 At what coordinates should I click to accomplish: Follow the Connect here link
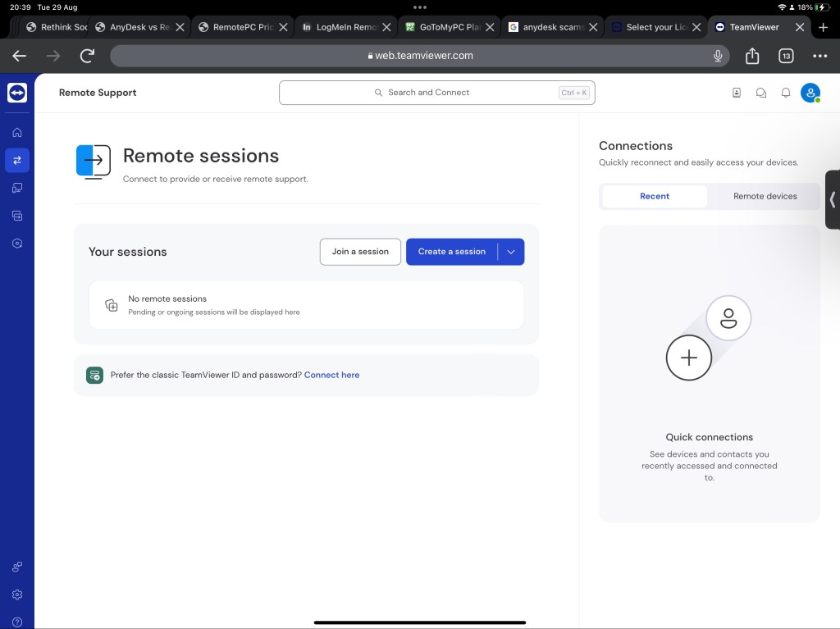coord(331,375)
